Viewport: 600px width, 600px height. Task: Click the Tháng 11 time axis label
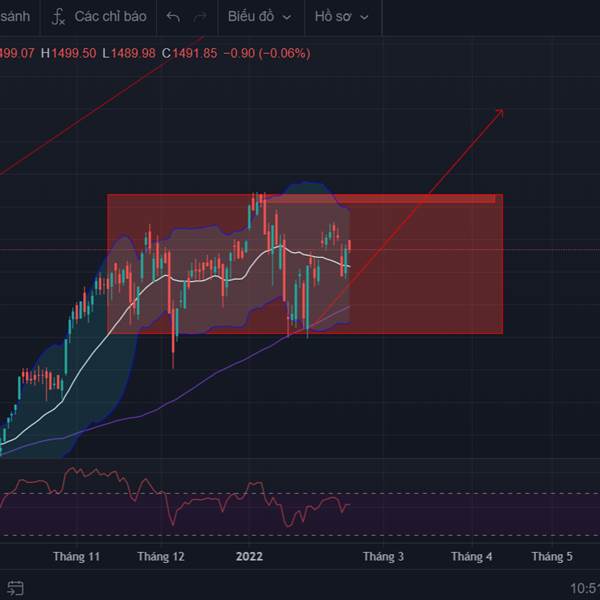point(77,556)
